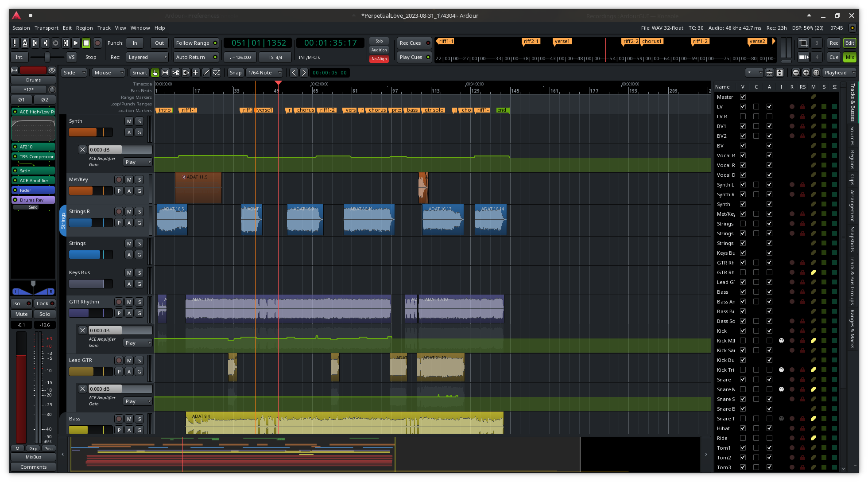Toggle the metronome click button
This screenshot has height=482, width=868.
[25, 43]
